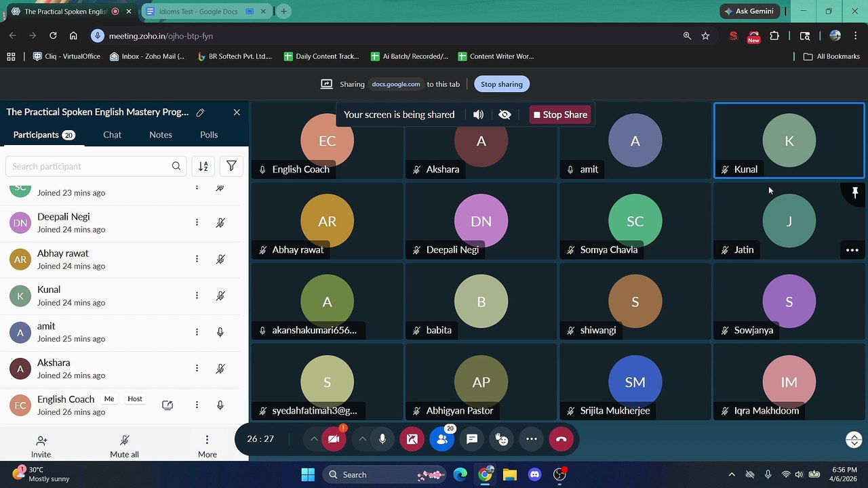Screen dimensions: 868x488
Task: Open Akshara's three-dot menu
Action: click(x=197, y=368)
